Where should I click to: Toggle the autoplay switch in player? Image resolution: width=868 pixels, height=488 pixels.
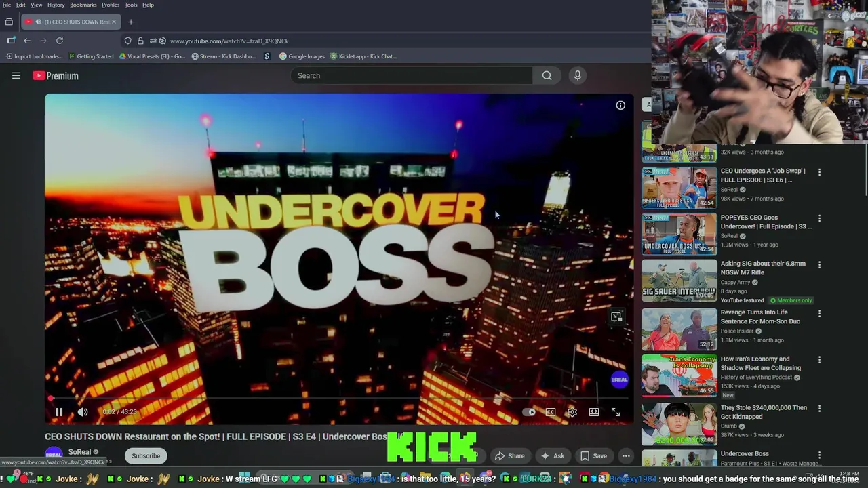(529, 412)
